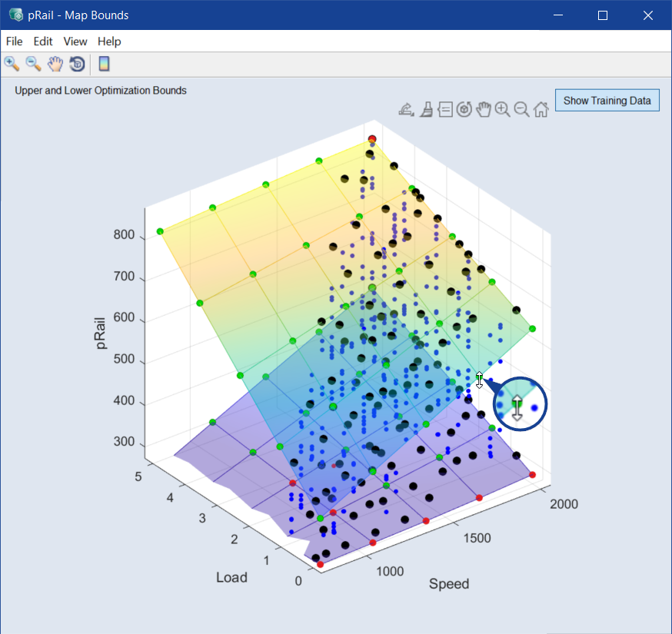Select the Zoom Out magnifier in main toolbar
672x634 pixels.
33,64
